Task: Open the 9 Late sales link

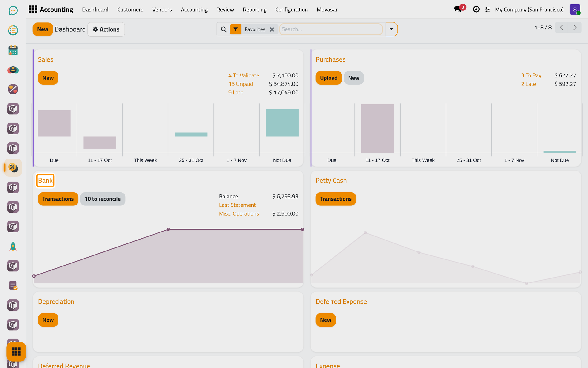Action: click(x=236, y=93)
